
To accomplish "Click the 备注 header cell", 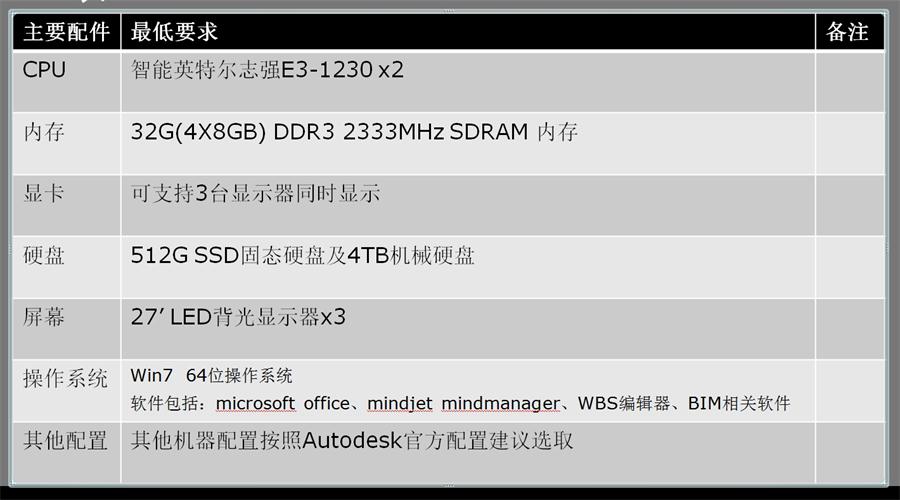I will point(847,32).
